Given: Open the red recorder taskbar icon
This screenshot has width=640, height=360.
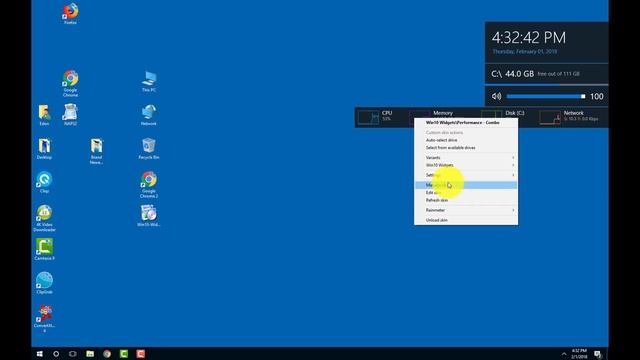Looking at the screenshot, I should pos(140,353).
